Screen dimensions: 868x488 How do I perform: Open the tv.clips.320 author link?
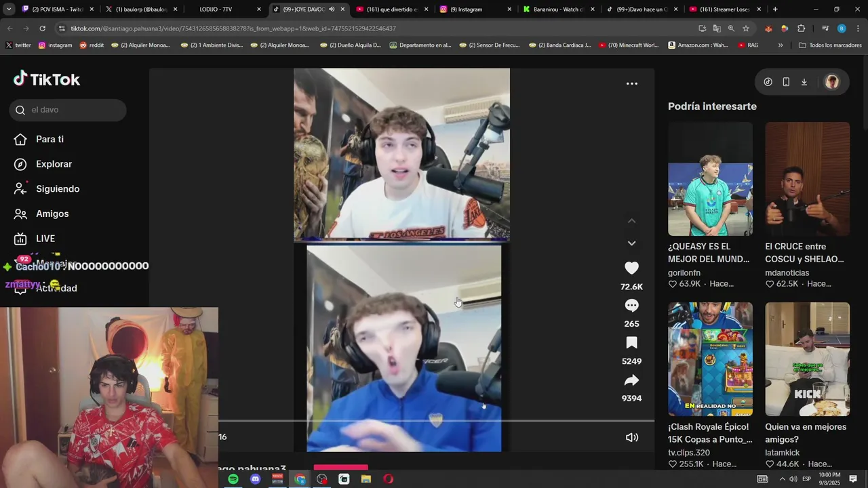689,453
